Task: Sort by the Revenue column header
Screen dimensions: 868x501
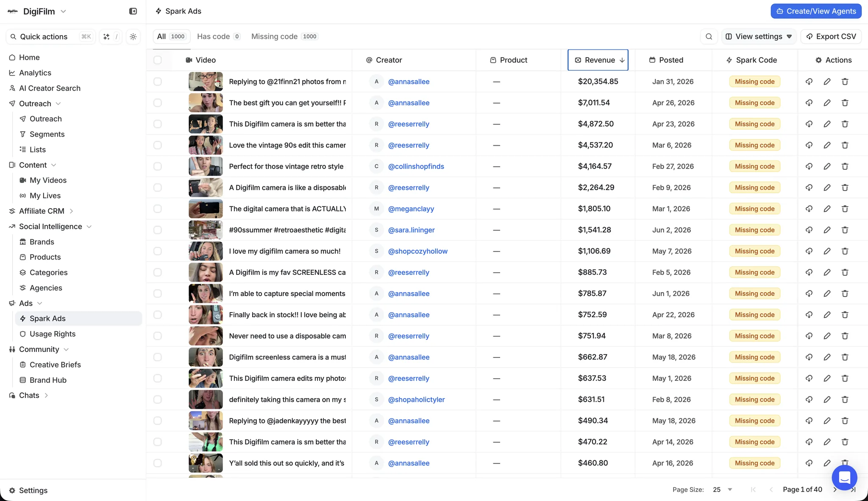Action: tap(598, 60)
